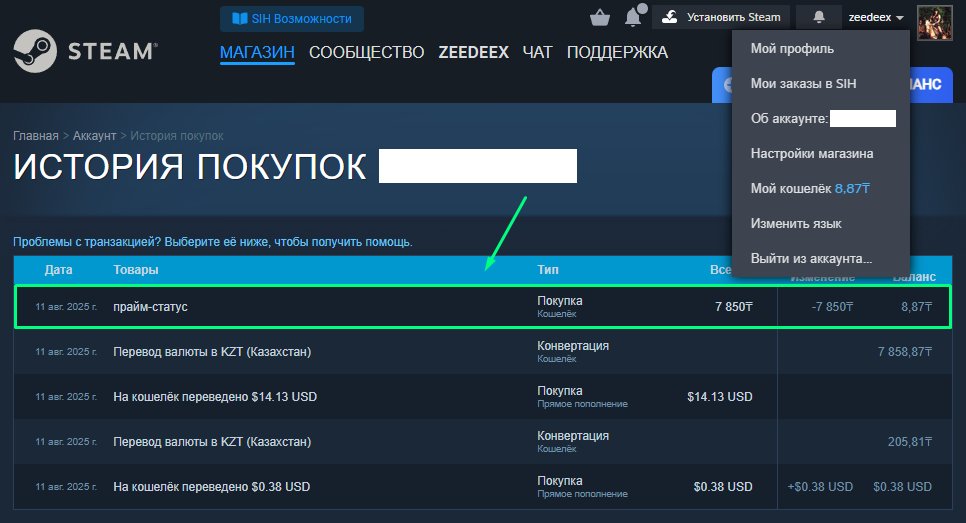This screenshot has width=966, height=523.
Task: Click Установить Steam button
Action: pyautogui.click(x=721, y=17)
